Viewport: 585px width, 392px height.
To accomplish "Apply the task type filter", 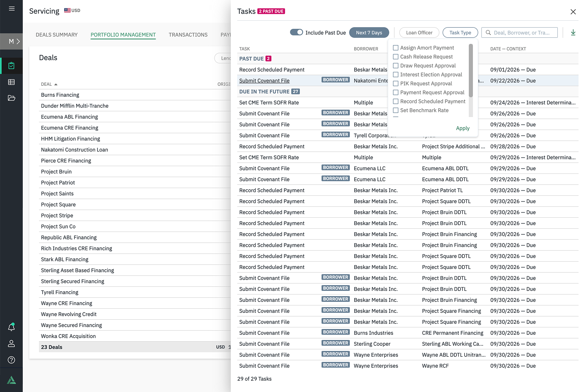I will 463,128.
